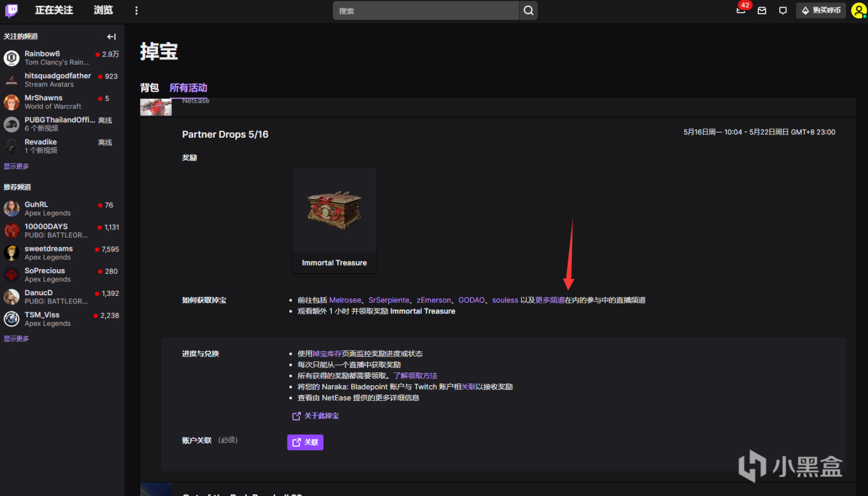Image resolution: width=868 pixels, height=496 pixels.
Task: Open hitsquadgodfather channel avatar
Action: point(12,80)
